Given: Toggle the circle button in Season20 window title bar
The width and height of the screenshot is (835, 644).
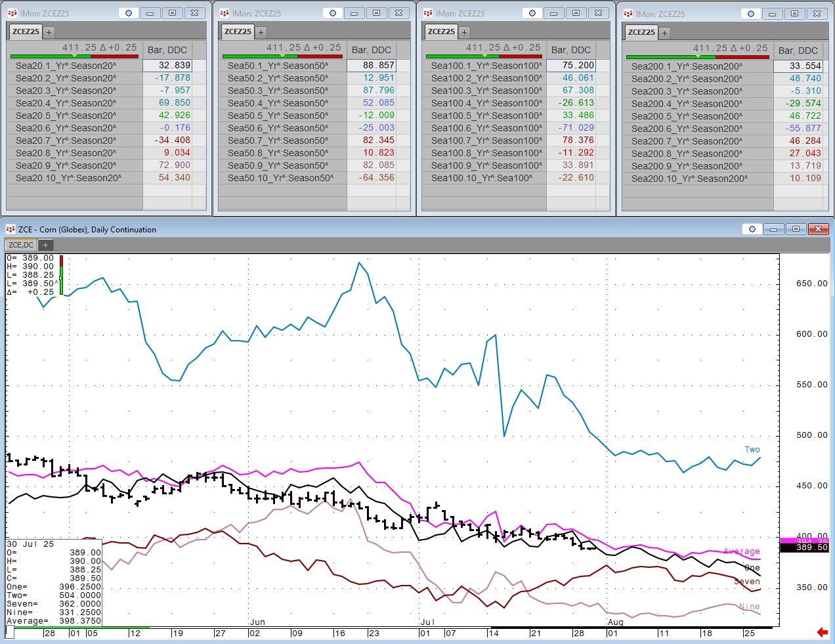Looking at the screenshot, I should click(129, 13).
